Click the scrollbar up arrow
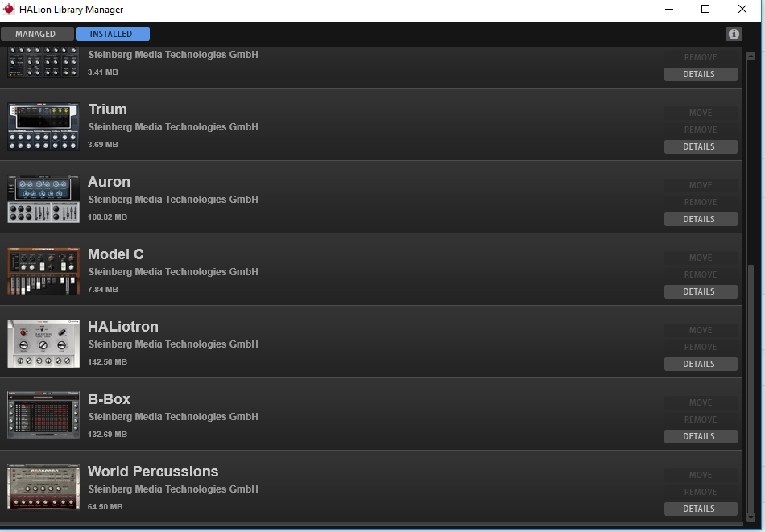This screenshot has height=532, width=765. click(x=751, y=56)
